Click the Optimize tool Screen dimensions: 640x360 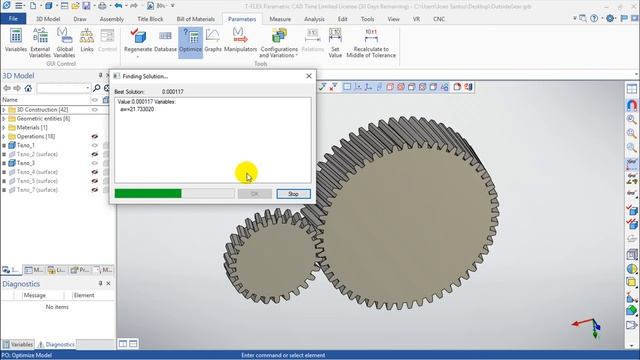(x=190, y=42)
